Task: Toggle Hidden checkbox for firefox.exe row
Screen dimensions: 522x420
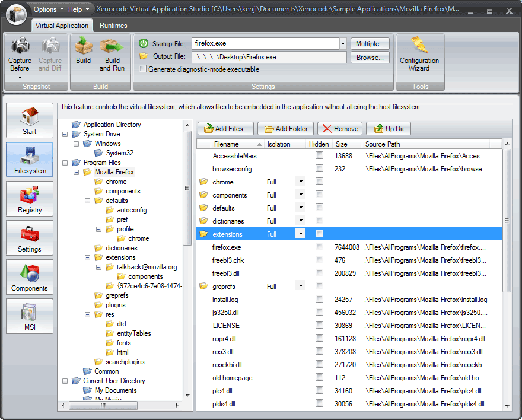Action: (x=319, y=246)
